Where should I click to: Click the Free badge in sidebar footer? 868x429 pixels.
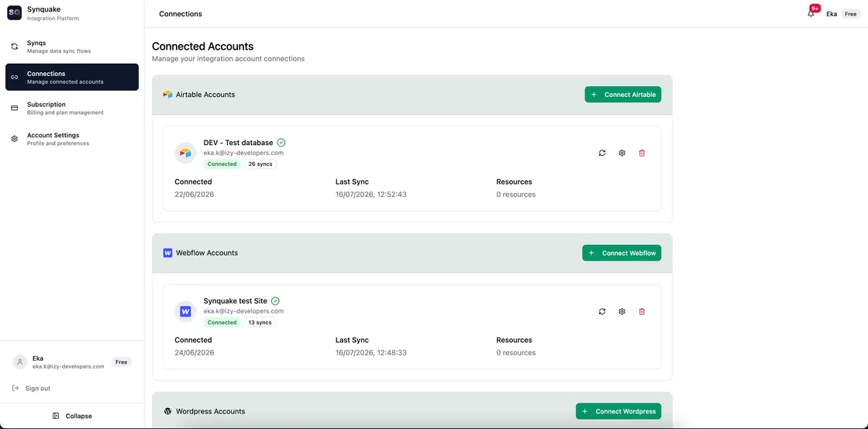(121, 362)
